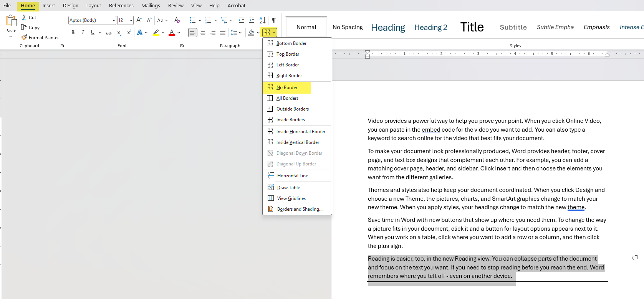Click the Borders and Shading page icon
Viewport: 644px width, 299px height.
(271, 209)
